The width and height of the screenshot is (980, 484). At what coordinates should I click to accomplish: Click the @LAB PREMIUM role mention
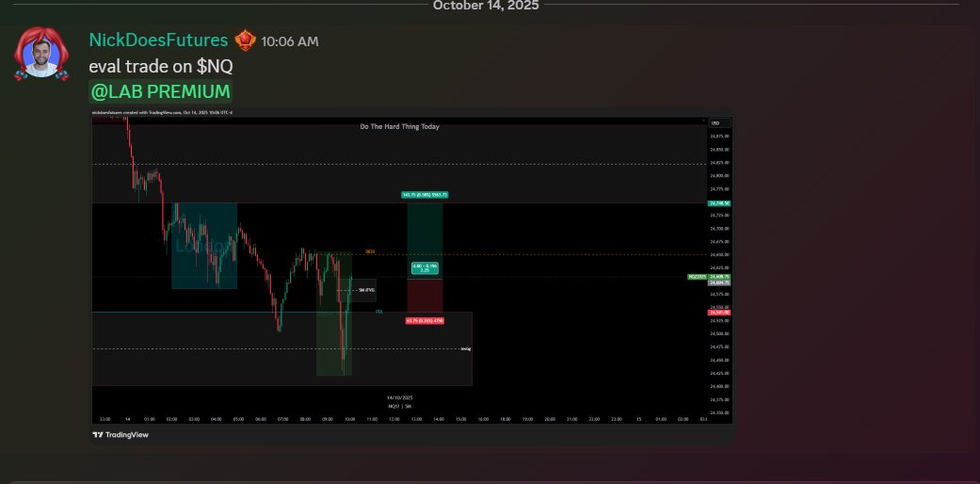tap(161, 91)
